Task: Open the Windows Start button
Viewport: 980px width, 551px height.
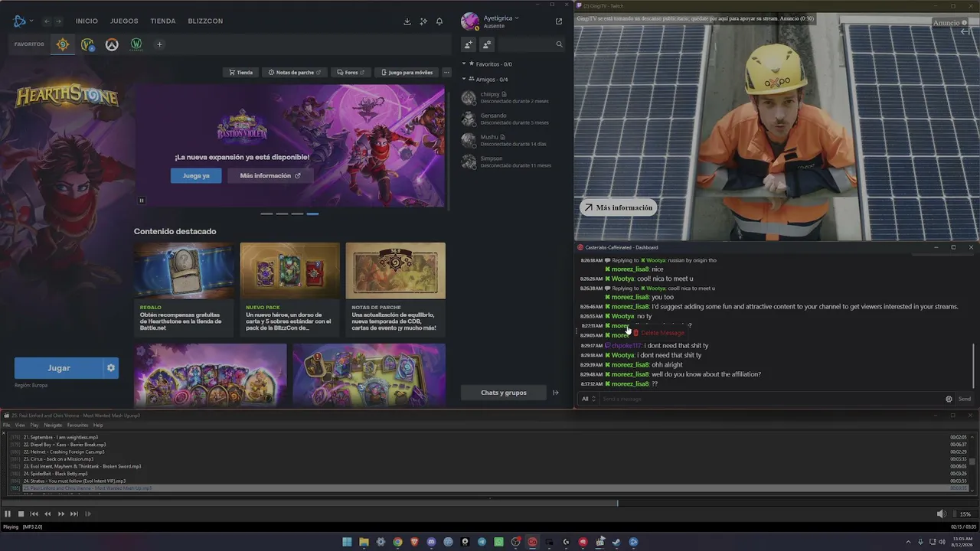Action: (x=347, y=542)
